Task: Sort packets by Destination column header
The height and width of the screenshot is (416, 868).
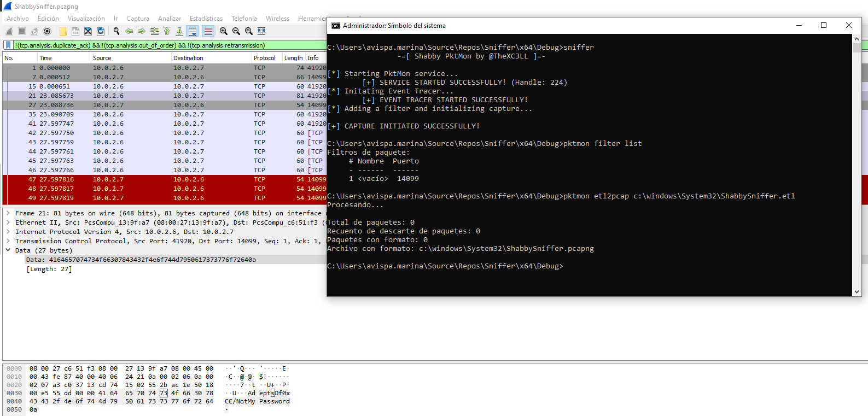Action: click(x=211, y=58)
